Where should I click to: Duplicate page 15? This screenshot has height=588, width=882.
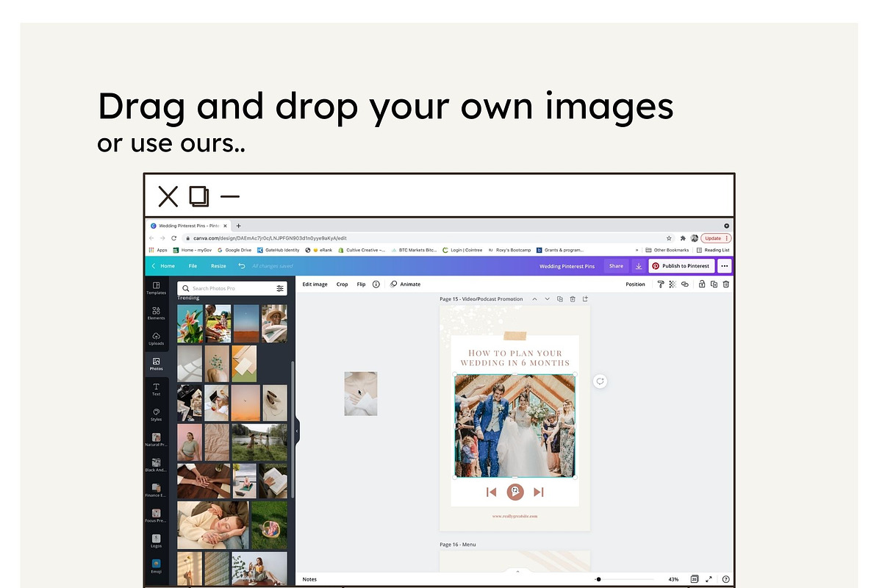click(560, 299)
